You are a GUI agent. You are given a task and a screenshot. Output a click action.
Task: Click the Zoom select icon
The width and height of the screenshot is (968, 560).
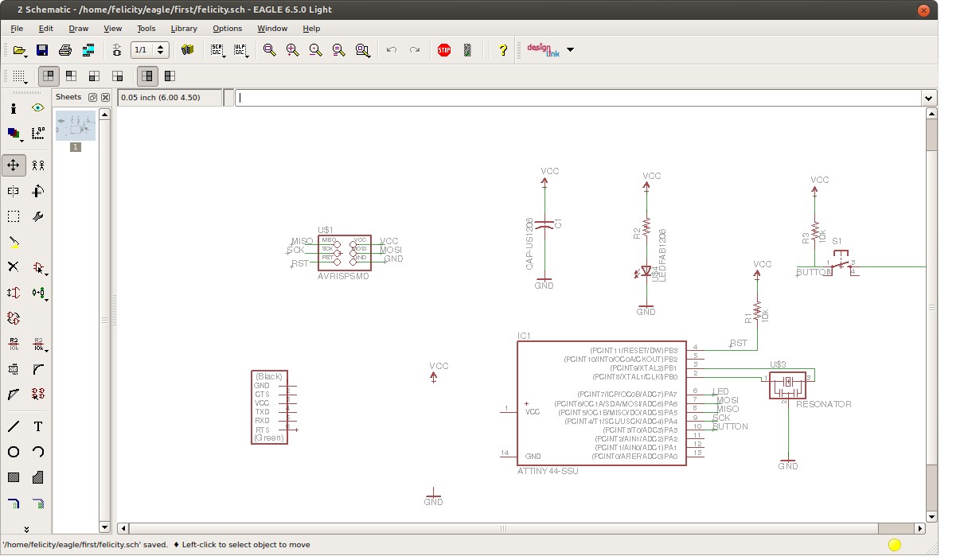363,50
